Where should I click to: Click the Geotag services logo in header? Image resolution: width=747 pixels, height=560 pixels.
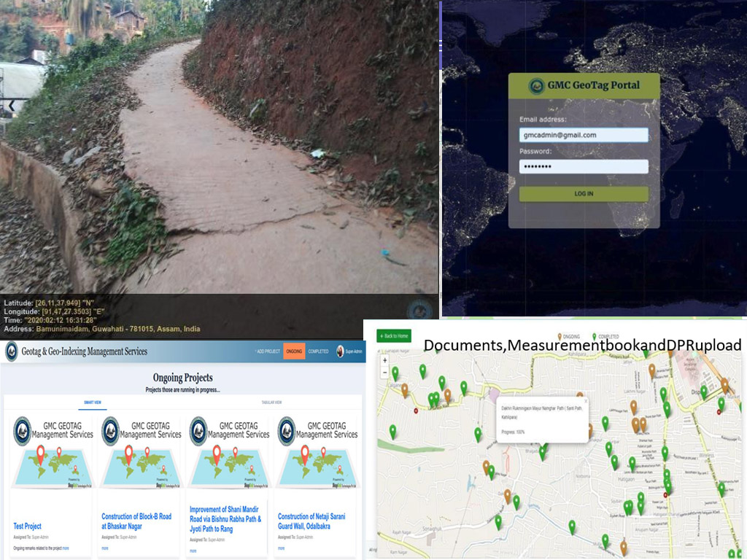coord(12,351)
